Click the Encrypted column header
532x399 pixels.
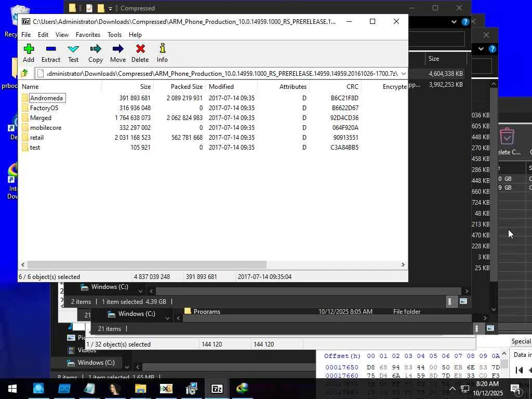tap(384, 87)
